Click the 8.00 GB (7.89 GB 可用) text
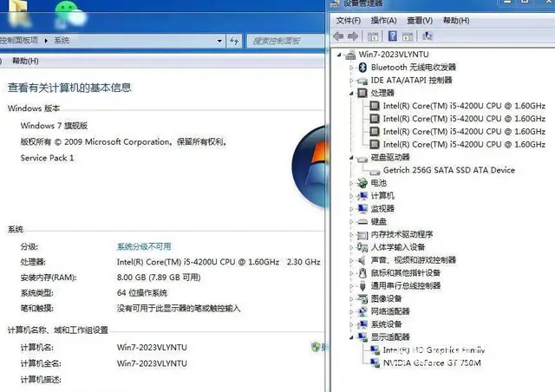This screenshot has width=555, height=392. 159,278
